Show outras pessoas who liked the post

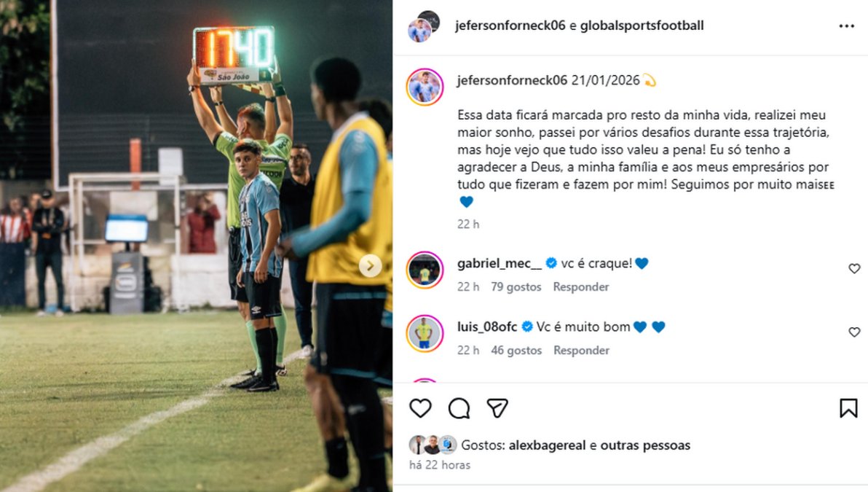pyautogui.click(x=645, y=445)
